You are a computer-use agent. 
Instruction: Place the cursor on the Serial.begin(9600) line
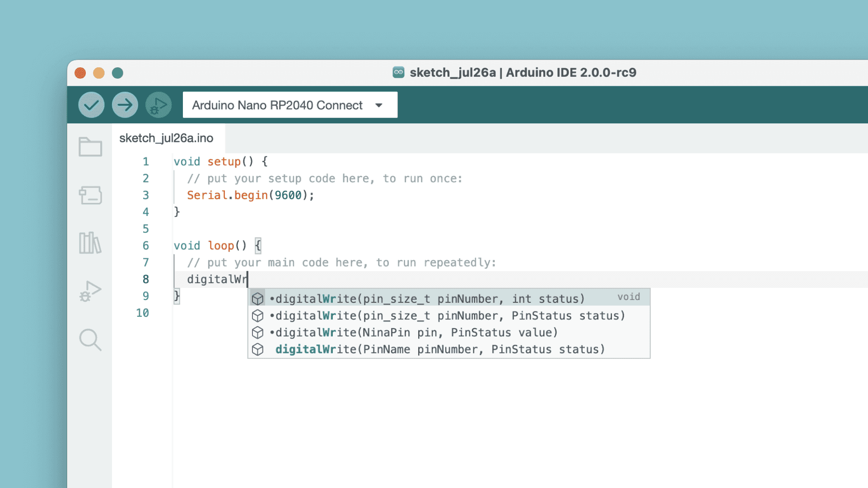[x=250, y=195]
